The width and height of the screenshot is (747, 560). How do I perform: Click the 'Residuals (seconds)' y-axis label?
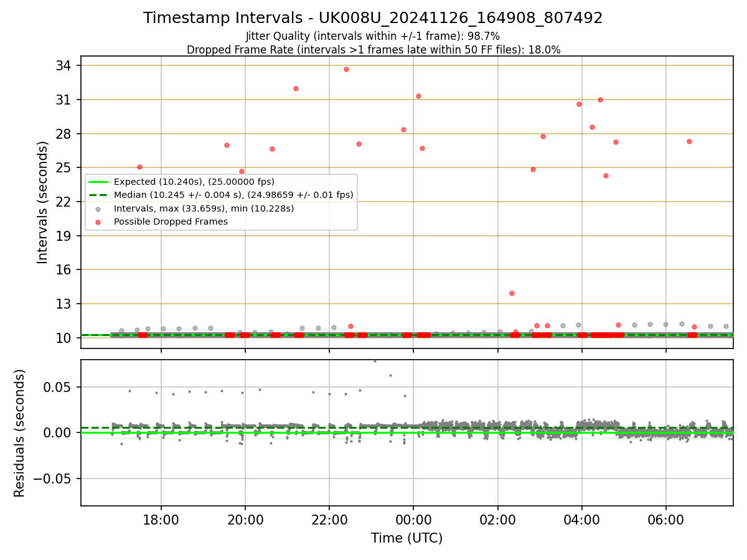[20, 433]
